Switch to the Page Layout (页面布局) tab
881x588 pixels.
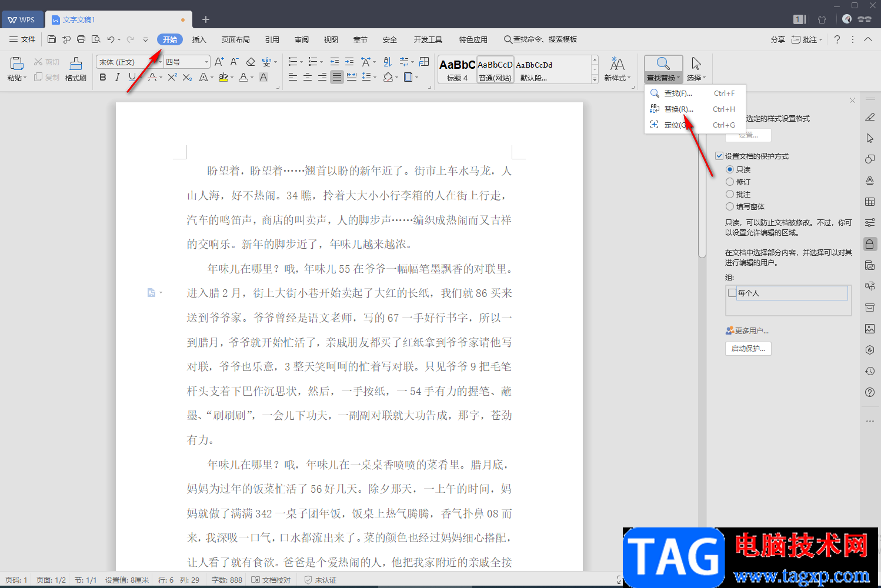(x=236, y=39)
